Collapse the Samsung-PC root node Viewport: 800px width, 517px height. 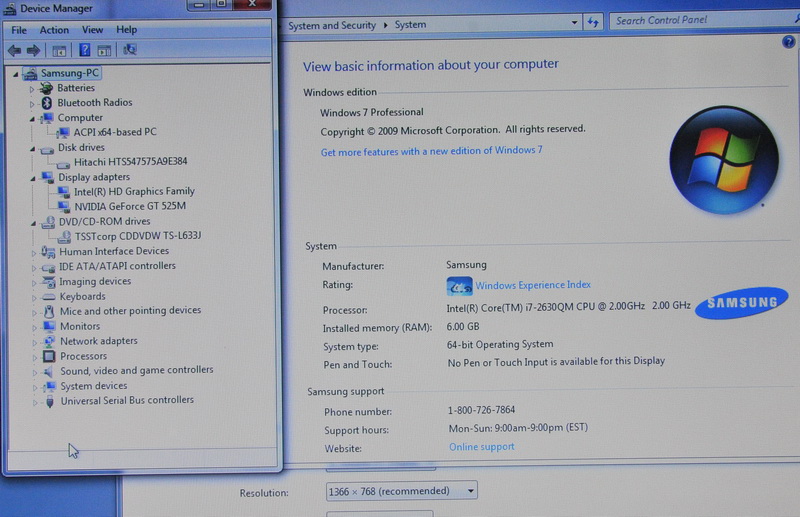coord(16,75)
